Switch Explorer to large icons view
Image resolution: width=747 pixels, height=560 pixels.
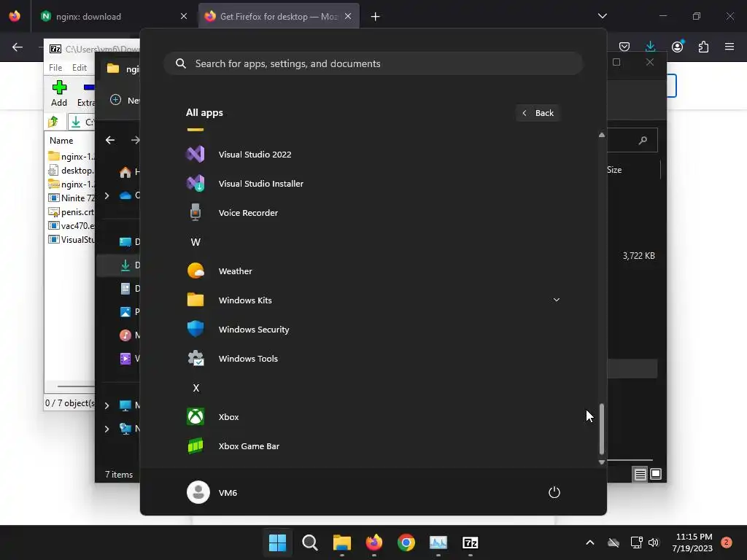[656, 474]
